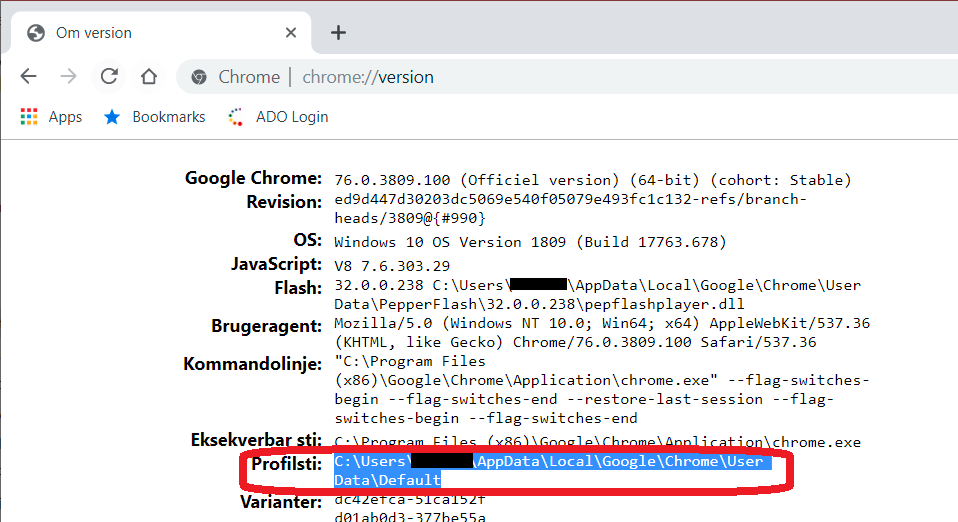Click the V8 7.6.303.29 JavaScript value

point(392,266)
